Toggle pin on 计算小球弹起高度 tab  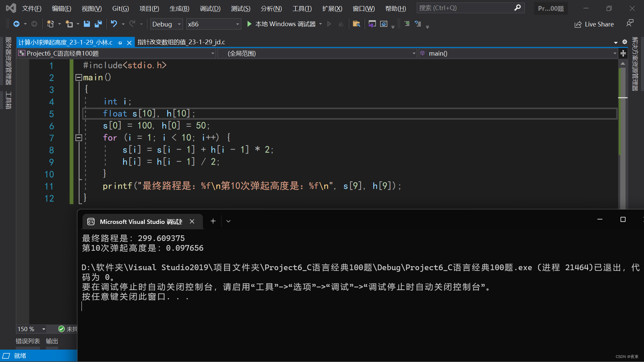[x=120, y=43]
